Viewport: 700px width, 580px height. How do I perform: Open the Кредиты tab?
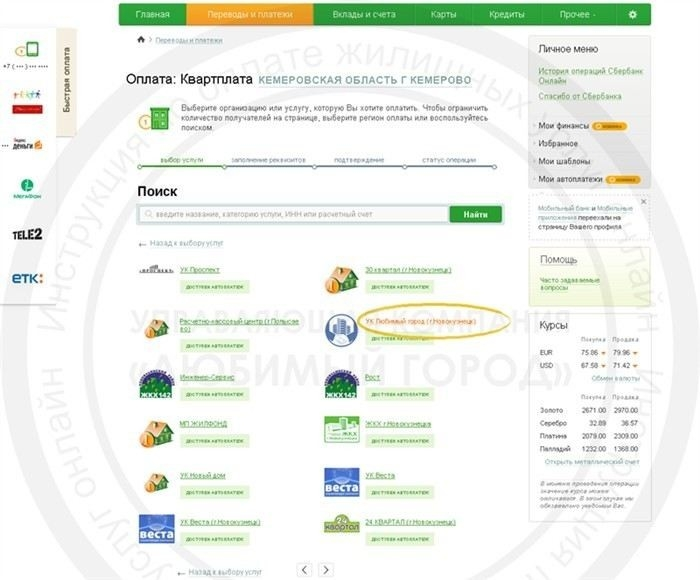507,15
